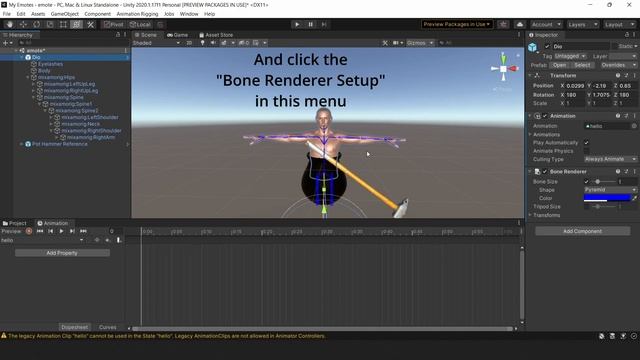Click the add event button in Animation window
640x360 pixels.
[119, 240]
